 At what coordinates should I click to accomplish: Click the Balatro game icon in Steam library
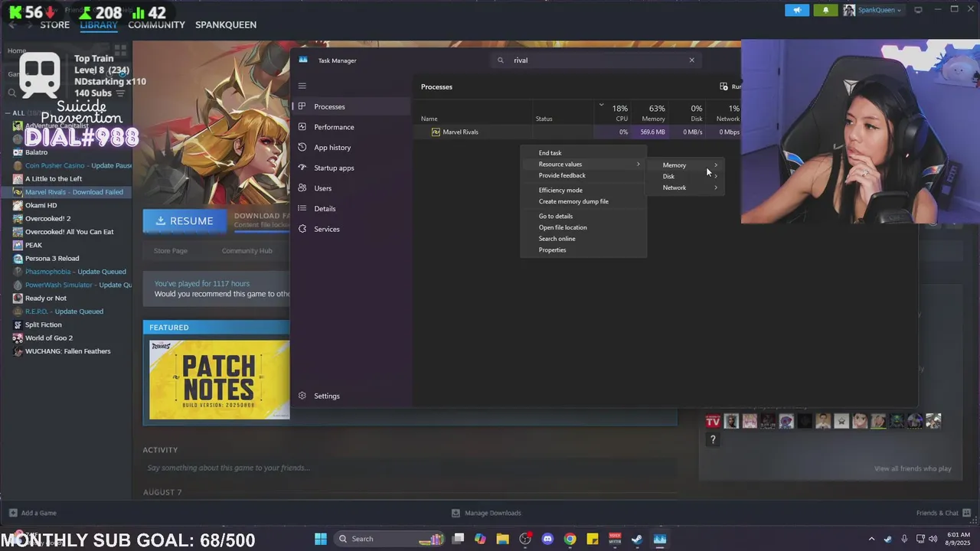tap(18, 152)
